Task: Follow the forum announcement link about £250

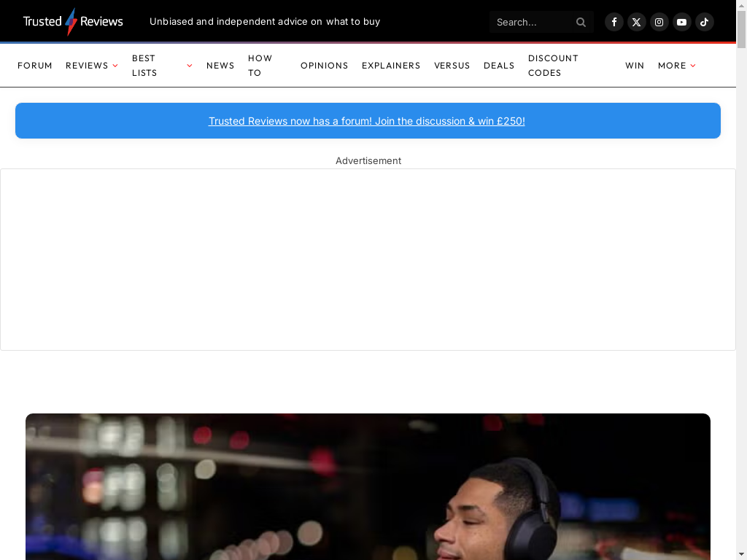Action: 367,121
